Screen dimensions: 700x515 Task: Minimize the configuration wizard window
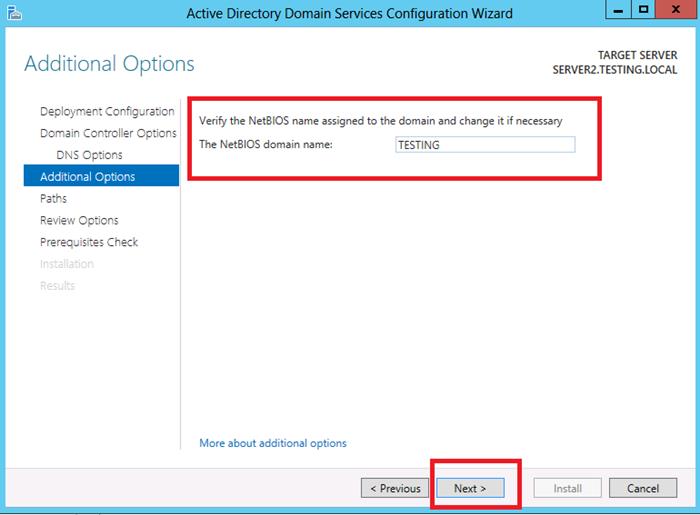point(618,10)
